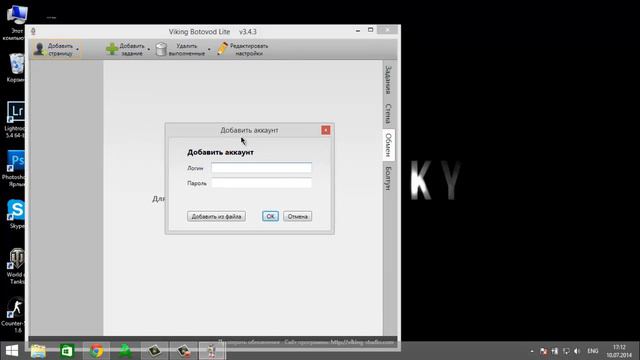Viewport: 640px width, 360px height.
Task: Click the trash can Удалить выполненные icon
Action: tap(161, 49)
